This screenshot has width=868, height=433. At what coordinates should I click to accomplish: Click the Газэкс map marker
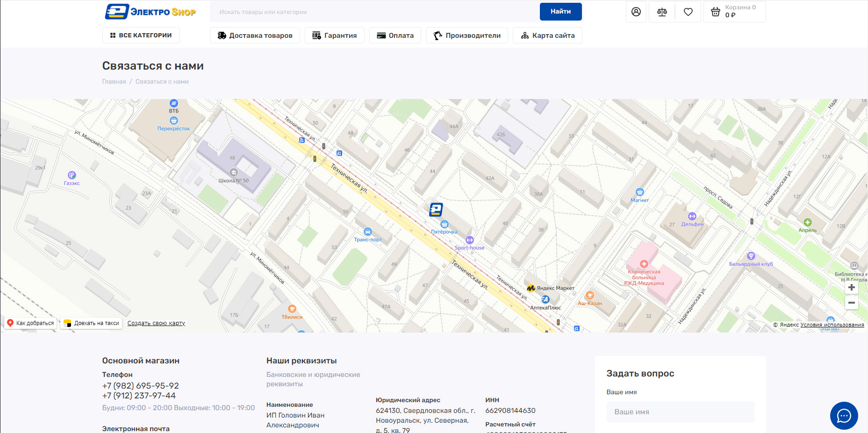click(72, 175)
